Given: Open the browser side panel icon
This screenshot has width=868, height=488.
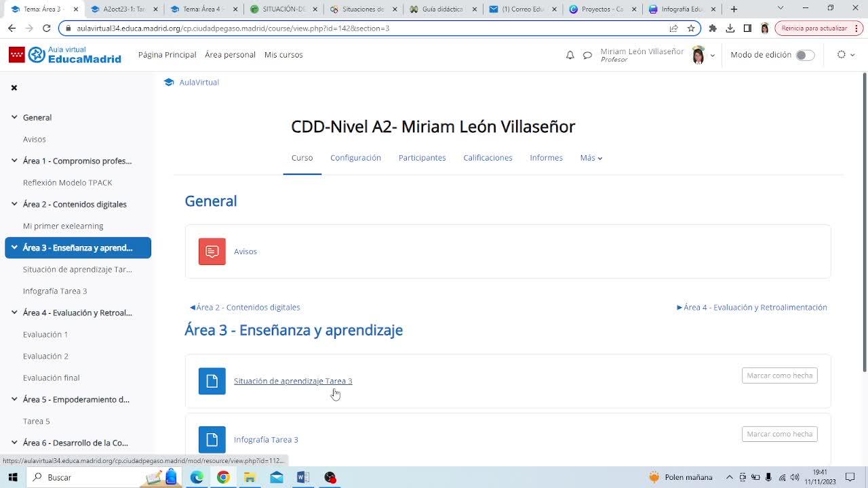Looking at the screenshot, I should tap(747, 28).
